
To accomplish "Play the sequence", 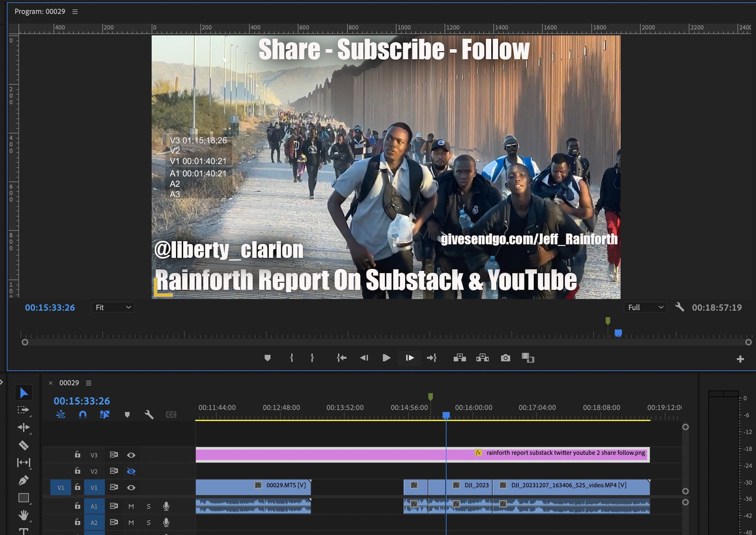I will [386, 358].
